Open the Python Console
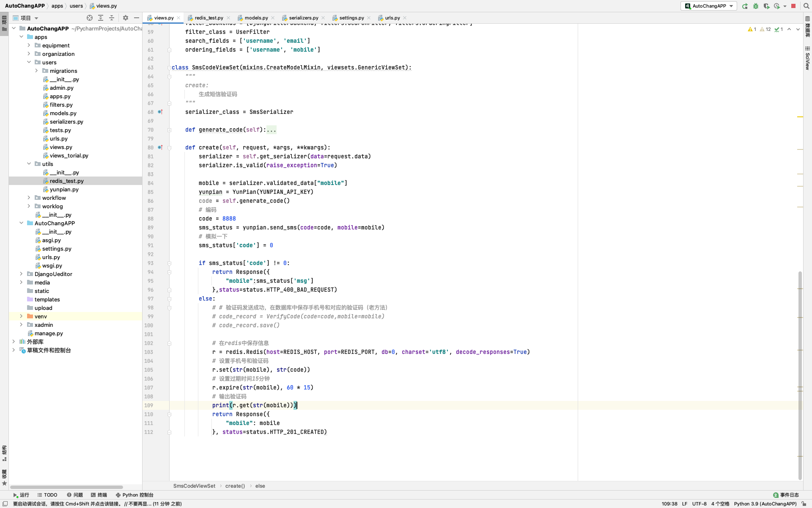This screenshot has width=812, height=508. point(134,495)
